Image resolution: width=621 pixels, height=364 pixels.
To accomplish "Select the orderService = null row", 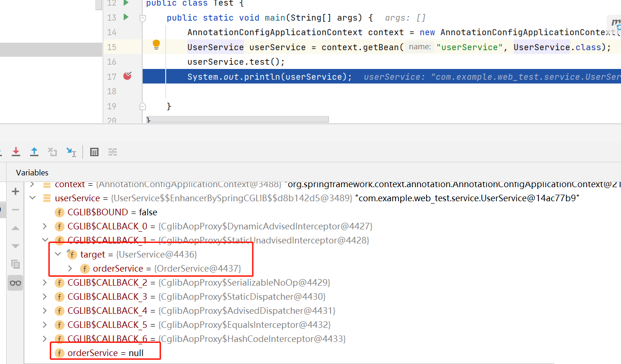I will [x=105, y=353].
